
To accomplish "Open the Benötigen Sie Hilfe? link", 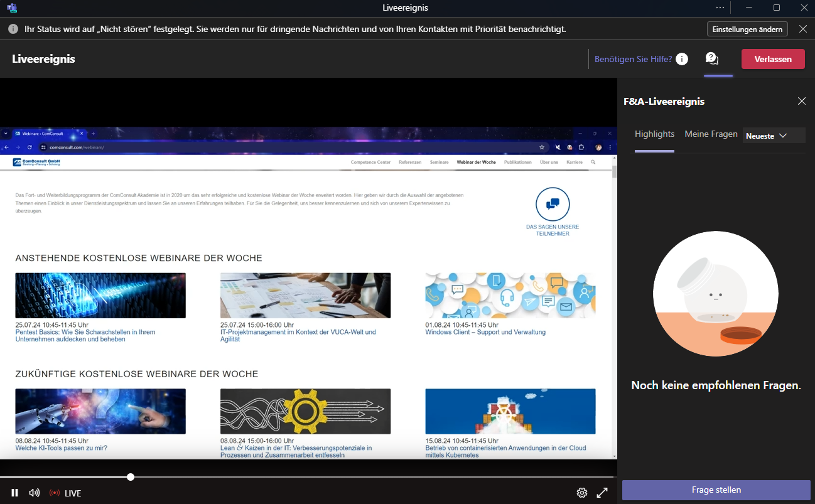I will tap(633, 59).
